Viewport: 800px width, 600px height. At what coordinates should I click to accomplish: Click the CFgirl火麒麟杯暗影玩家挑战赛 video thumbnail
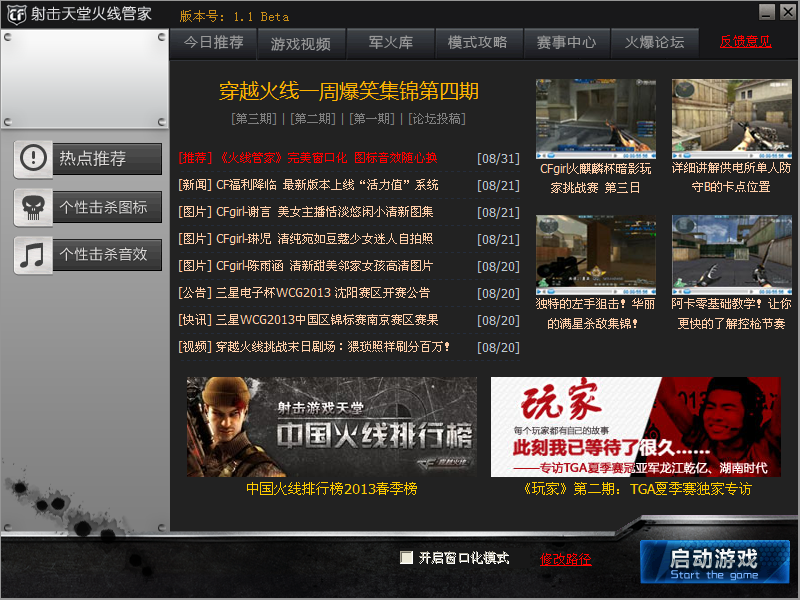click(x=595, y=119)
